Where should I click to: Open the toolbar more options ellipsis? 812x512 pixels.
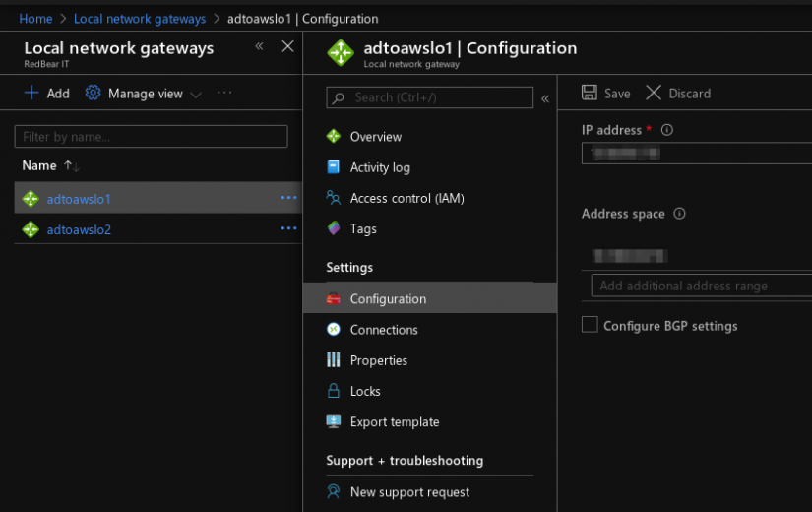pyautogui.click(x=224, y=93)
